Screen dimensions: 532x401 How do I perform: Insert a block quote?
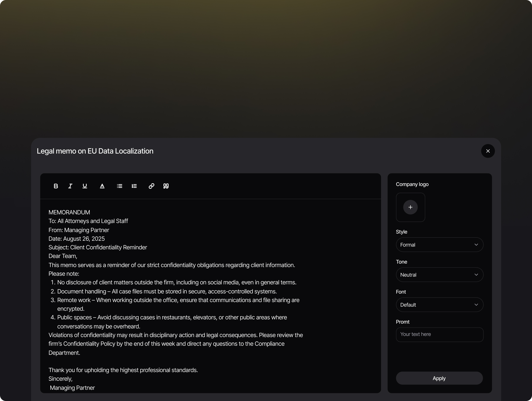(166, 186)
